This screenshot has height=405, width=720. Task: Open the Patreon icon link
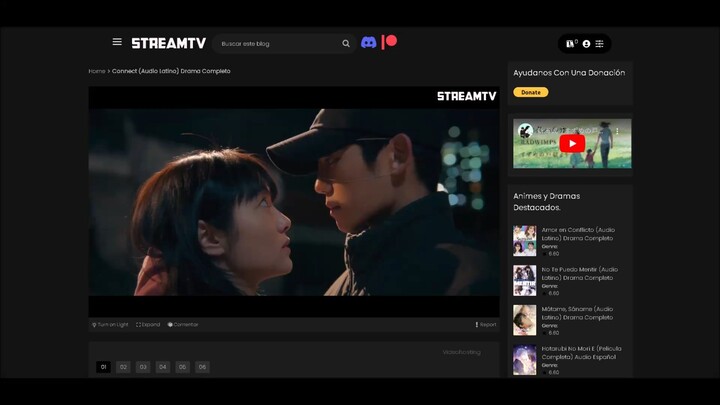pyautogui.click(x=389, y=42)
